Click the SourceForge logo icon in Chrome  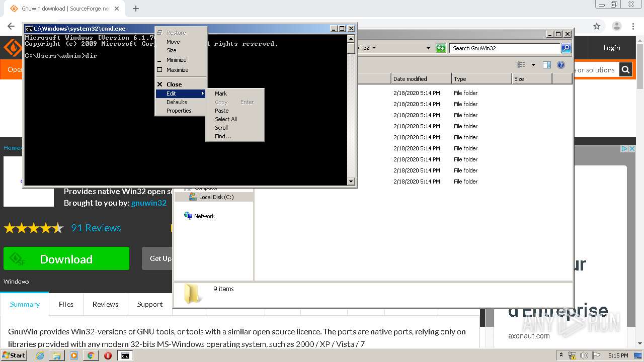pos(13,48)
